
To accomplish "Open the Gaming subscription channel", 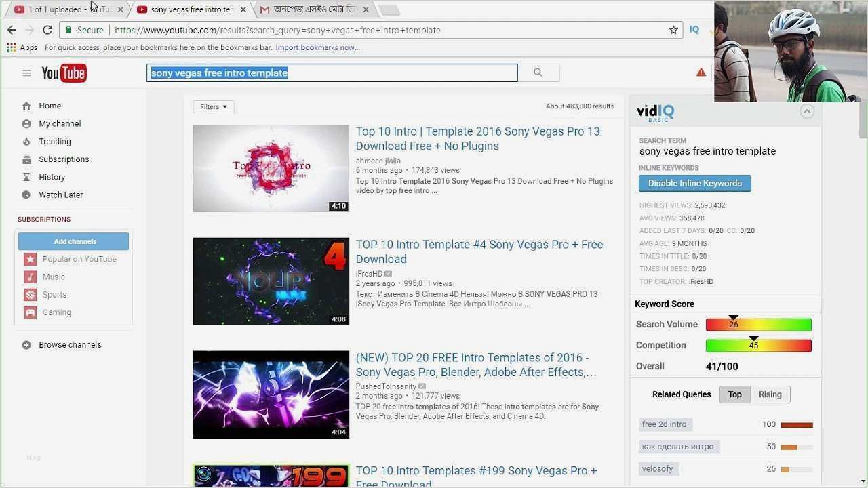I will (x=56, y=312).
